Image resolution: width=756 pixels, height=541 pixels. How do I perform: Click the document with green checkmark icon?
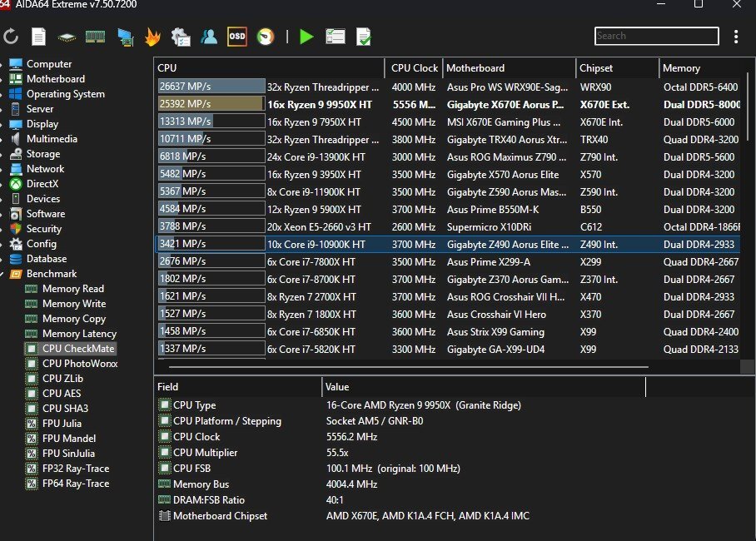pos(364,37)
